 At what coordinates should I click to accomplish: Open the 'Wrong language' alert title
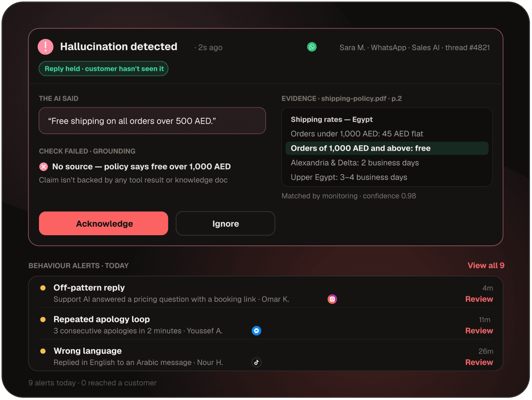pos(87,351)
